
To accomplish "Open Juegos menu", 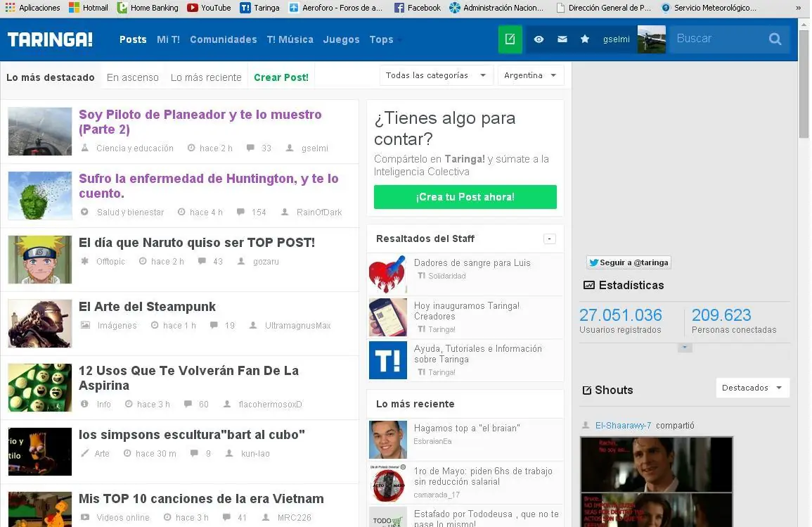I will 341,39.
